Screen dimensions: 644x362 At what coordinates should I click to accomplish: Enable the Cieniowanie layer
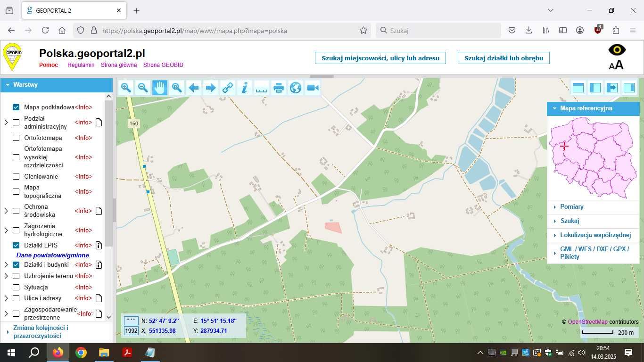click(x=16, y=177)
